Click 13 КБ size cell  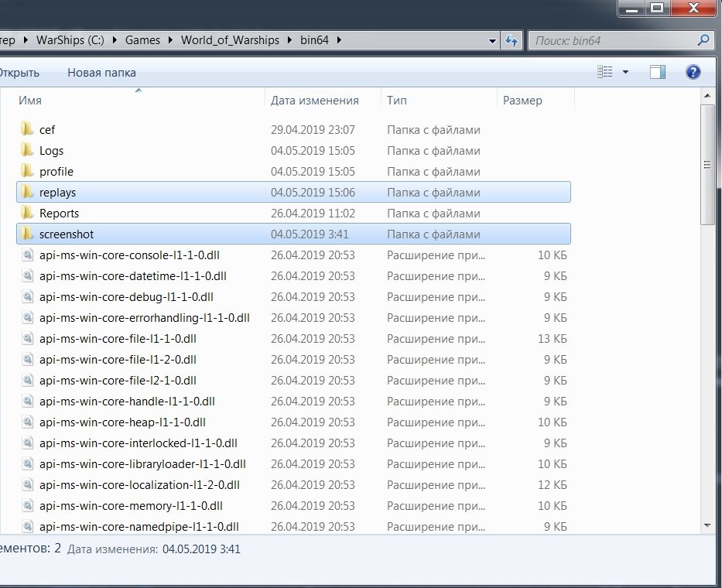[x=552, y=338]
